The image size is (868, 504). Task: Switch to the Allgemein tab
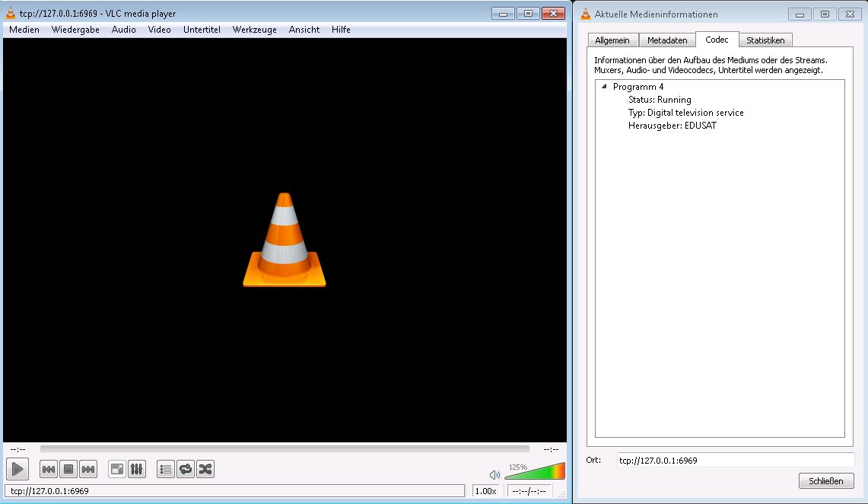click(x=612, y=40)
